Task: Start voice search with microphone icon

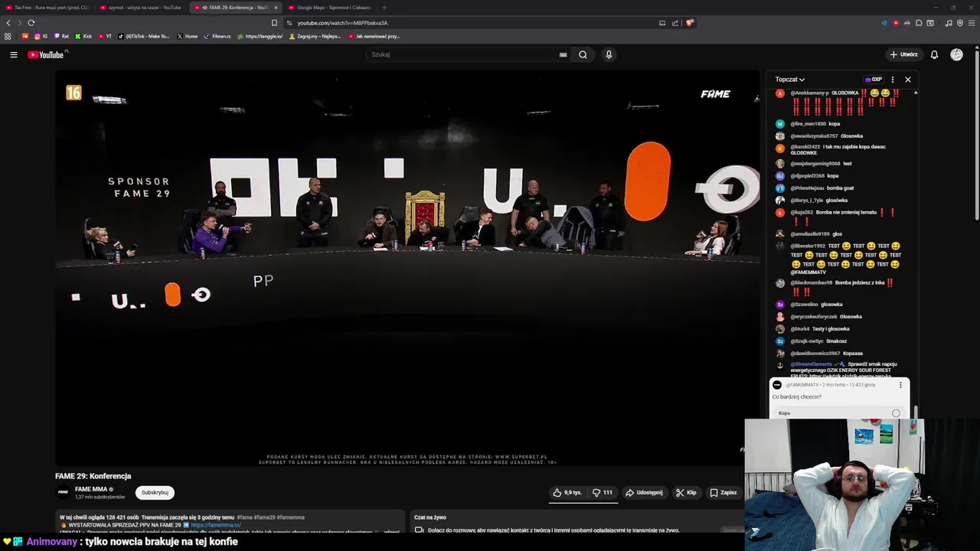Action: tap(609, 54)
